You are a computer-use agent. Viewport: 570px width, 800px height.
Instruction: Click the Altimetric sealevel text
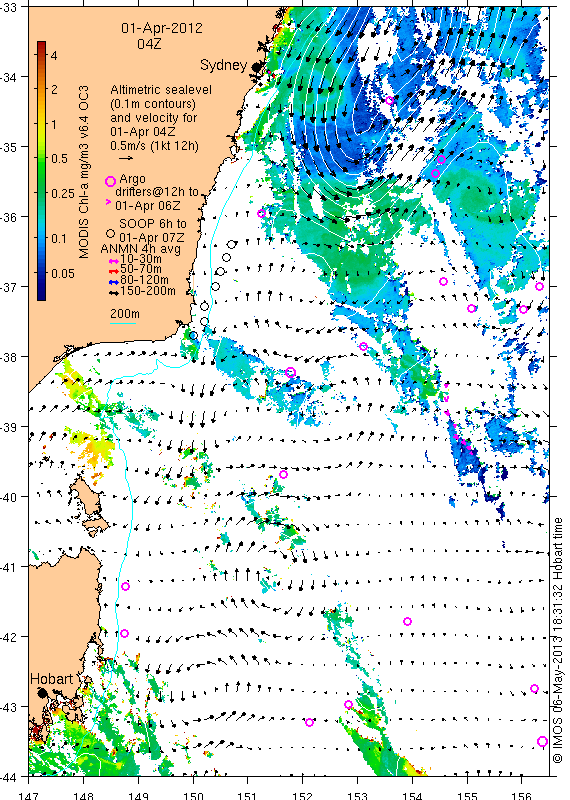(161, 90)
